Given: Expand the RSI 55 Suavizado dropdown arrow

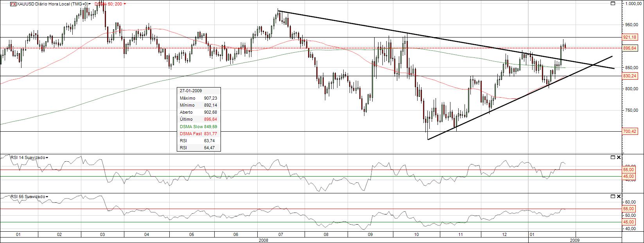Looking at the screenshot, I should point(47,197).
